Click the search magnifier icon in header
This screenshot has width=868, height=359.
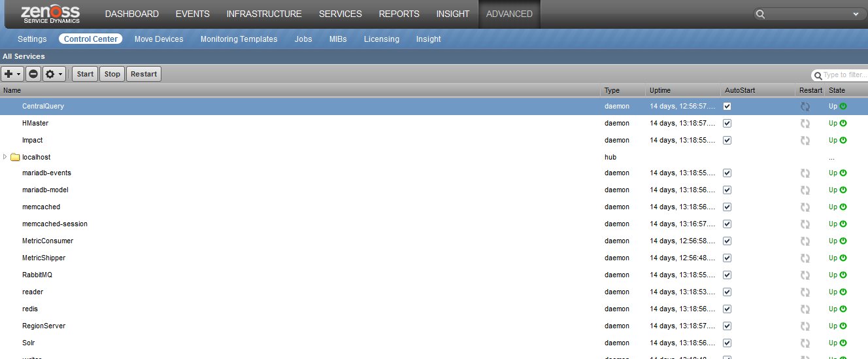(759, 14)
